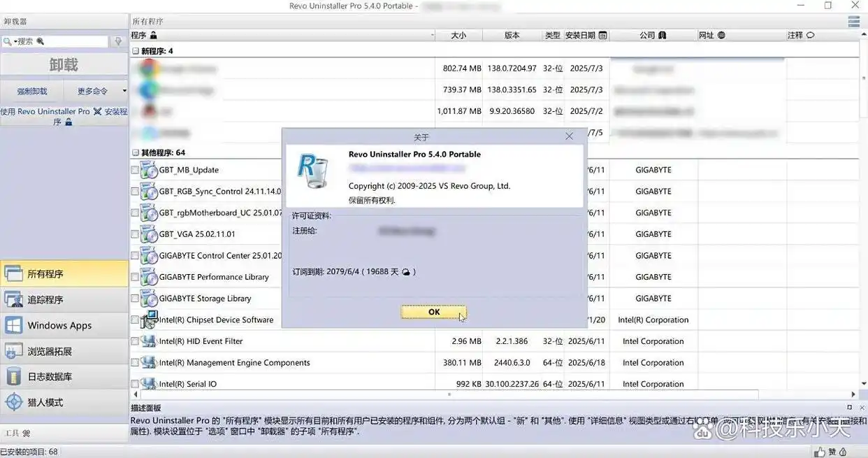868x458 pixels.
Task: Click the thumbs-up 赞 icon in status bar
Action: [x=819, y=452]
